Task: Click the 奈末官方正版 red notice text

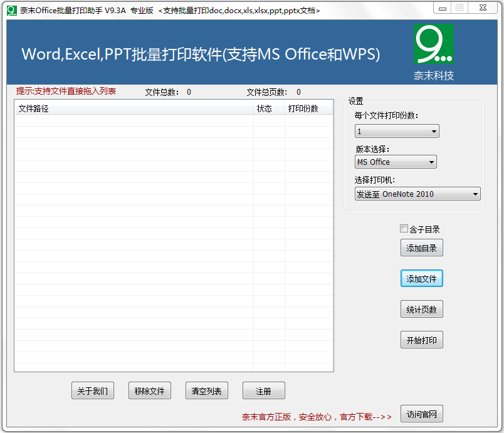Action: click(x=317, y=417)
